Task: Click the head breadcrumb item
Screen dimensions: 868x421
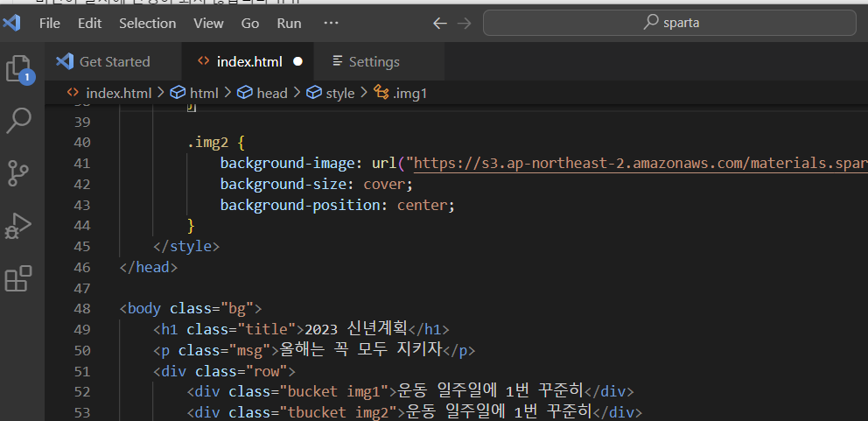Action: 262,93
